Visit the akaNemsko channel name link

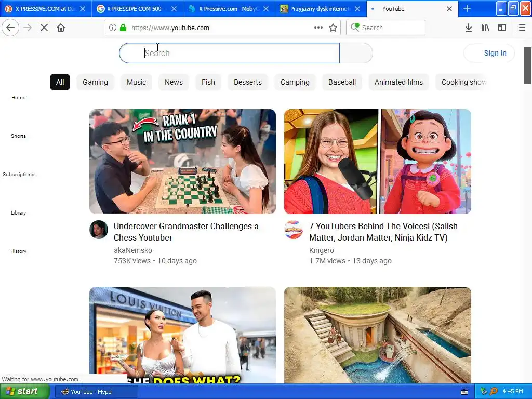(133, 250)
